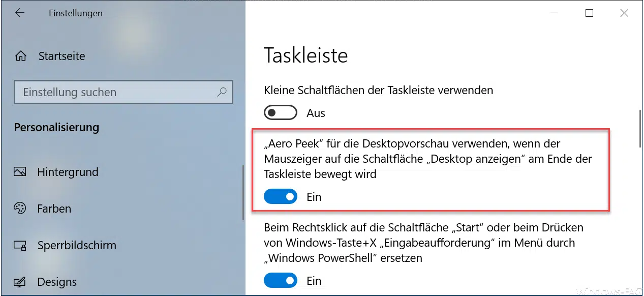644x296 pixels.
Task: Go to Startseite
Action: pyautogui.click(x=62, y=56)
